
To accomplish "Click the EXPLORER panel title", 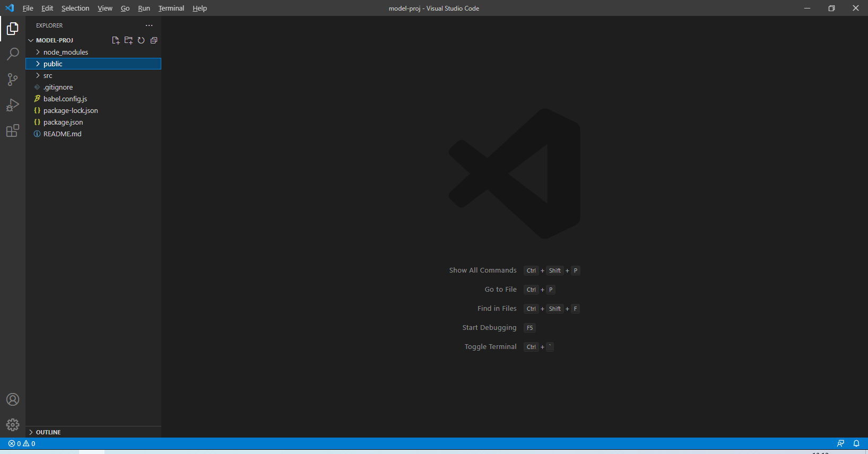I will (x=49, y=25).
